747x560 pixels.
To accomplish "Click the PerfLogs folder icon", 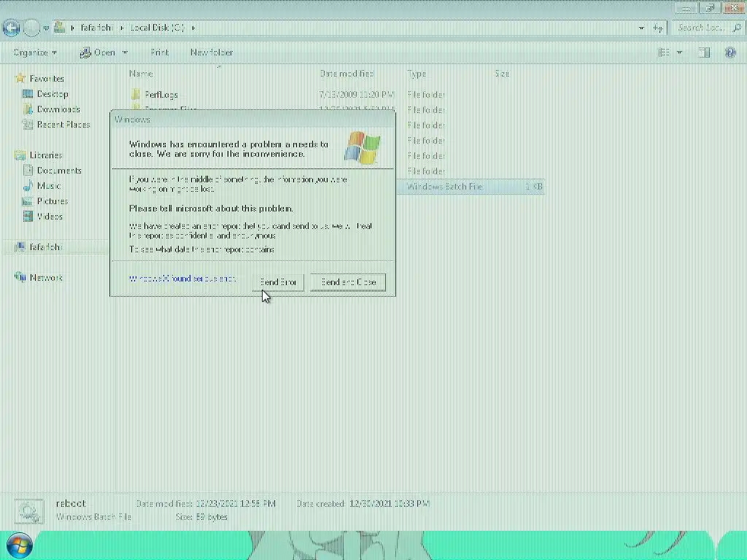I will 136,94.
